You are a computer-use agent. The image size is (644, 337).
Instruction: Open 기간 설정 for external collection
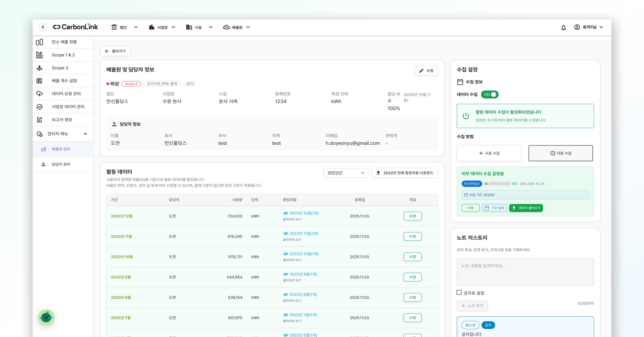click(494, 208)
